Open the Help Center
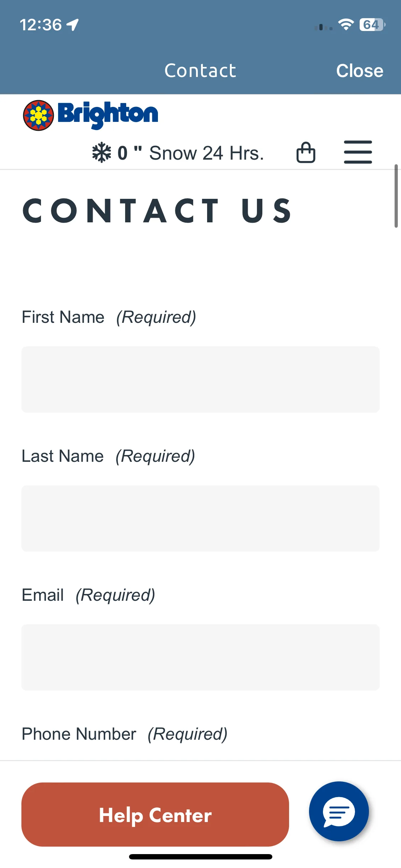The height and width of the screenshot is (868, 401). (155, 815)
